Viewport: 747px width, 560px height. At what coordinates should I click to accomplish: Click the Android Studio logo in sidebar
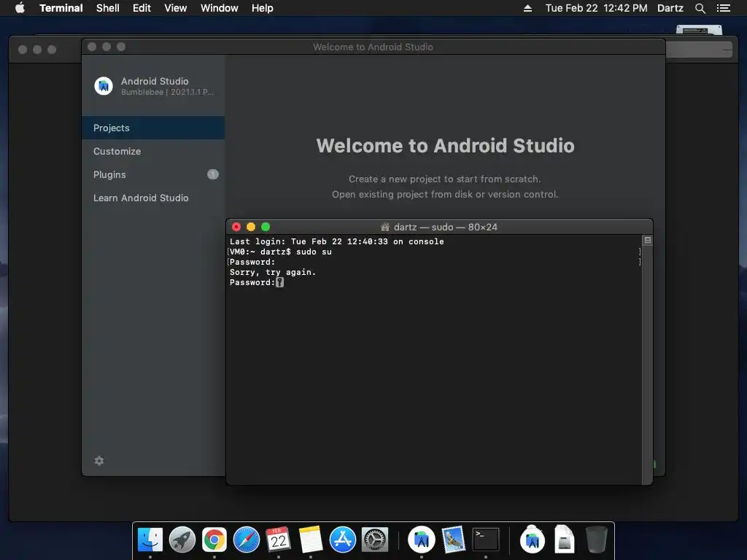point(104,86)
